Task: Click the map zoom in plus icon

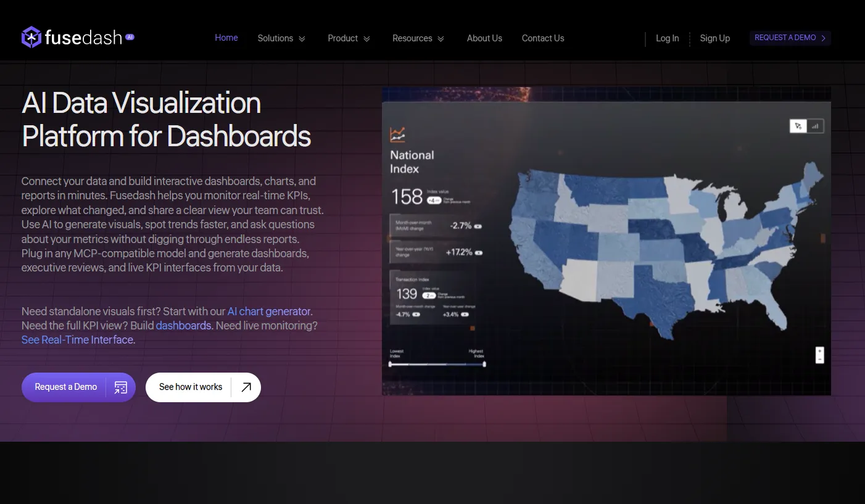Action: pos(819,351)
